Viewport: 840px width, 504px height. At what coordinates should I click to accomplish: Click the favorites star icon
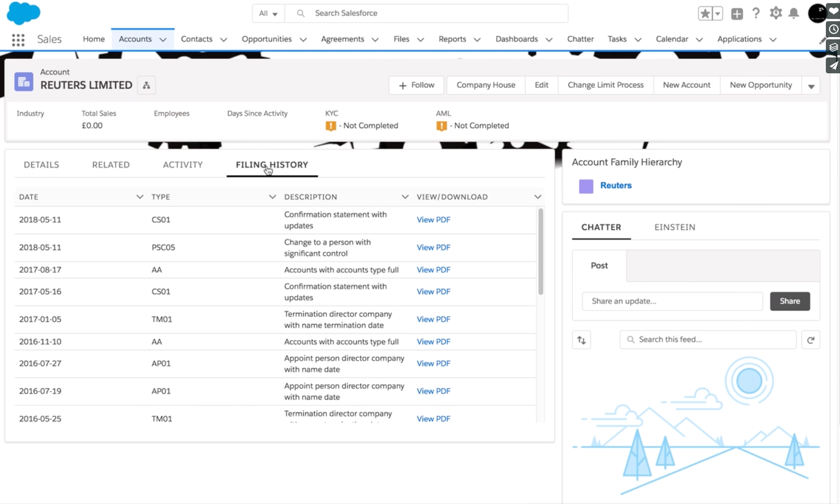[705, 14]
